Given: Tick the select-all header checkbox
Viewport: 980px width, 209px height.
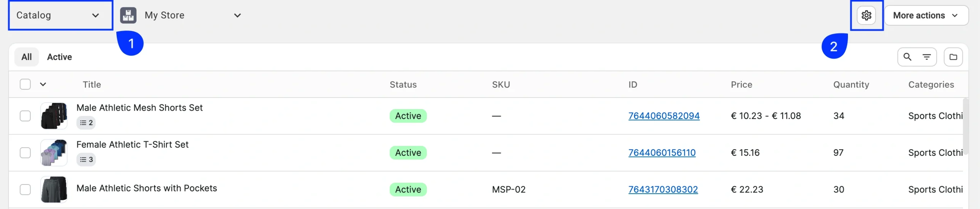Looking at the screenshot, I should tap(25, 84).
